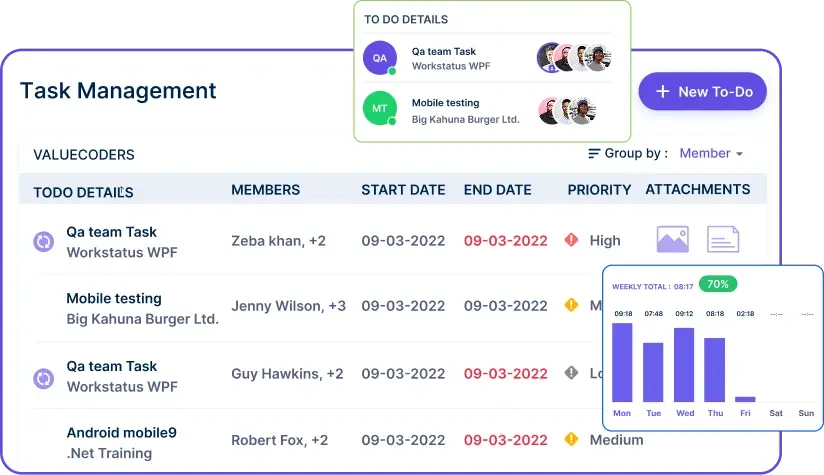Open the document attachment icon

(723, 240)
